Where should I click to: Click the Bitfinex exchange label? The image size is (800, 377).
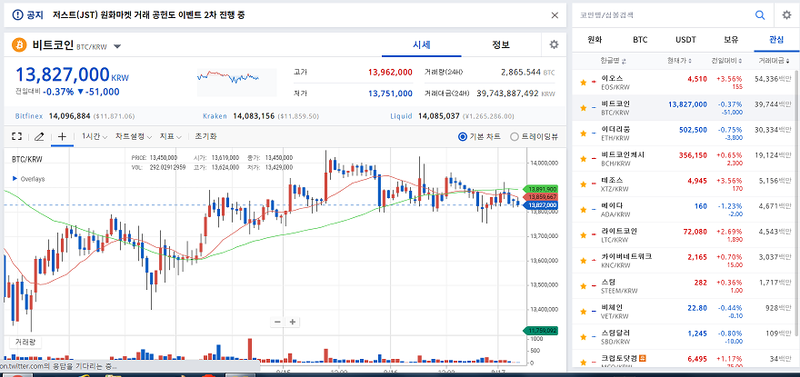pos(30,116)
